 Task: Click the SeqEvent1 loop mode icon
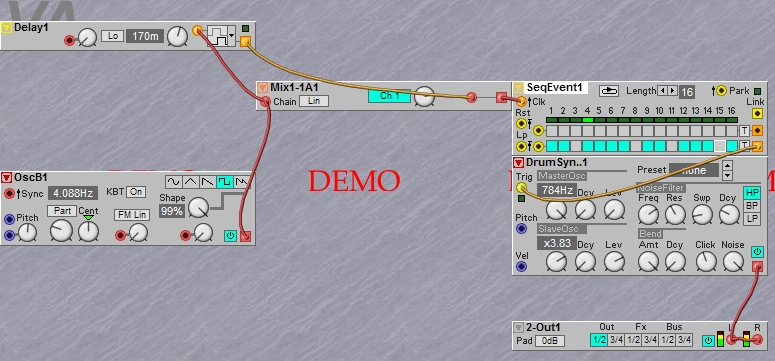tap(609, 90)
